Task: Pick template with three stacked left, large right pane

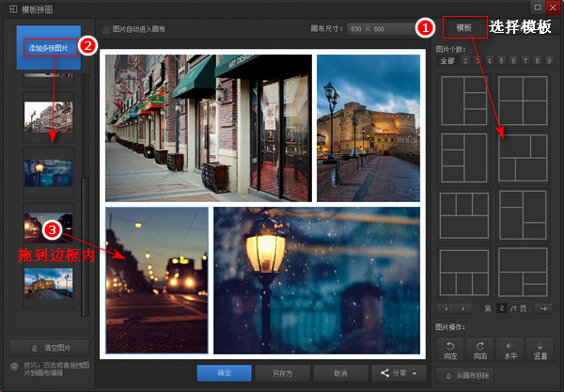Action: pyautogui.click(x=464, y=158)
